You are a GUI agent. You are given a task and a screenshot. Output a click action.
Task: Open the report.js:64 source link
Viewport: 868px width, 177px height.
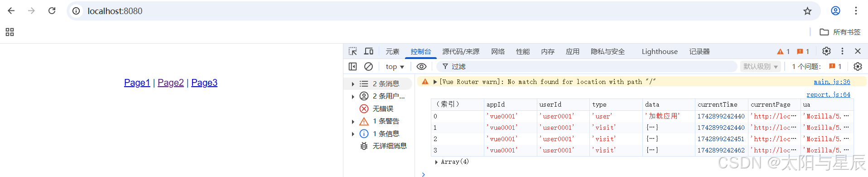coord(828,94)
